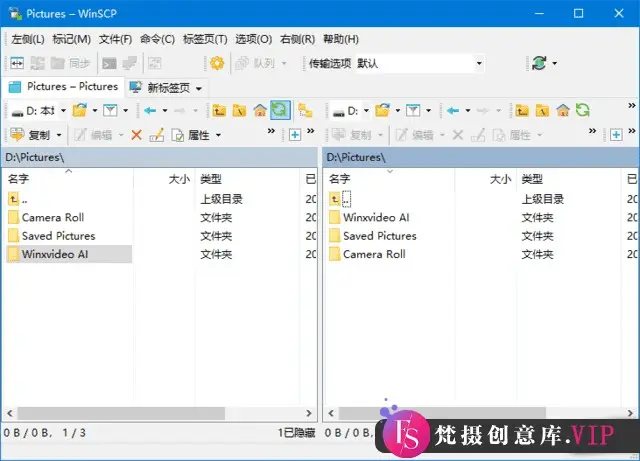Click right panel scrollbar left arrow
Screen dimensions: 640x461
331,413
